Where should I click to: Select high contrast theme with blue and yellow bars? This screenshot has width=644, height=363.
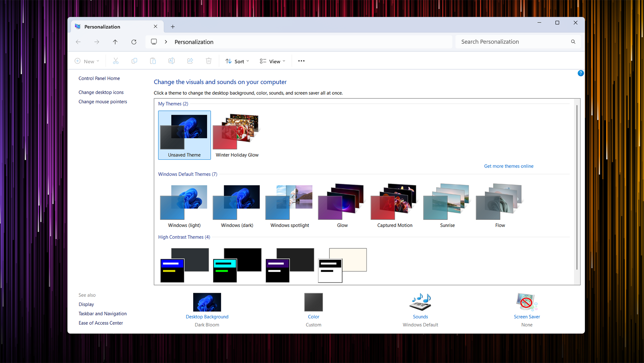[x=184, y=265]
